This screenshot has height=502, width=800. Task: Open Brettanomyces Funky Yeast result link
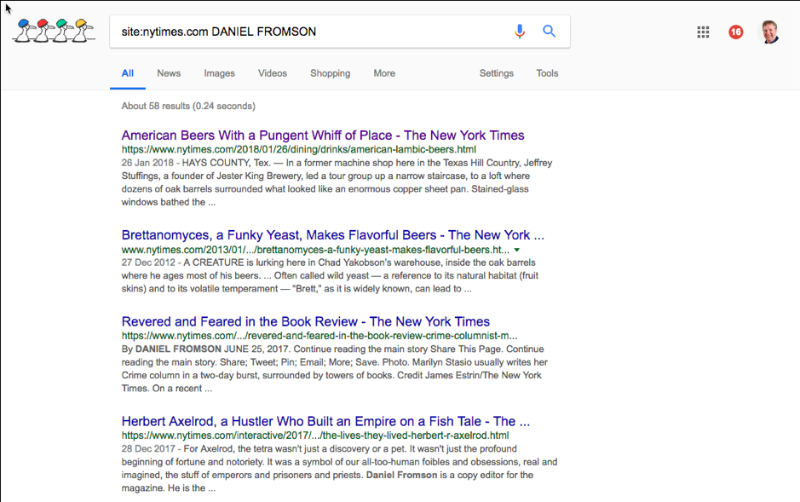point(333,235)
